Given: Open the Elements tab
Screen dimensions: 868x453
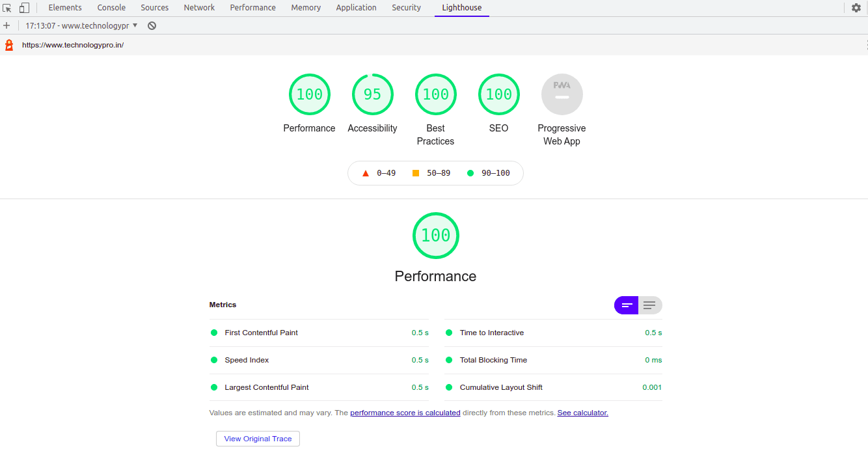Looking at the screenshot, I should (65, 8).
